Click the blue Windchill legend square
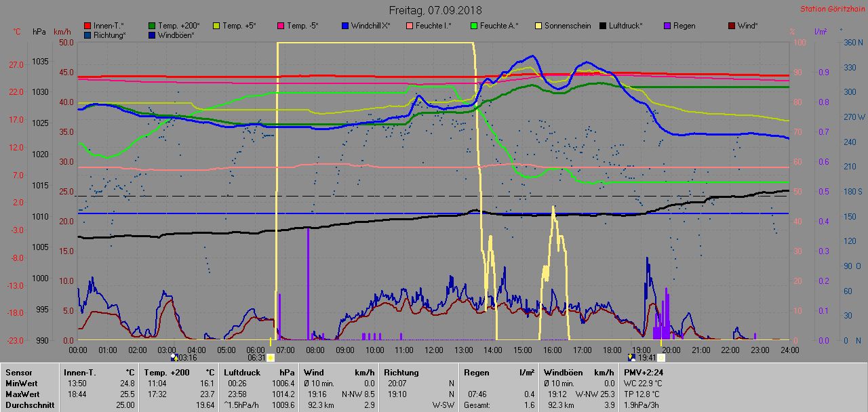868x412 pixels. [x=345, y=26]
